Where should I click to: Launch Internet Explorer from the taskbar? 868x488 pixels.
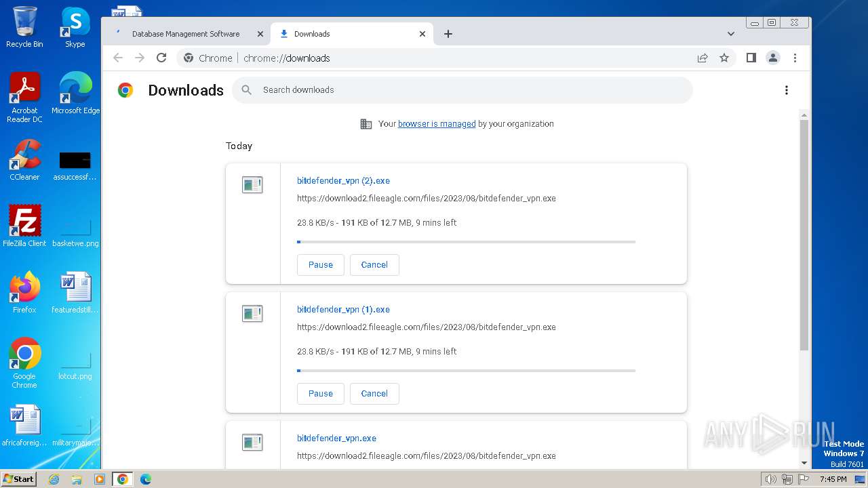54,479
